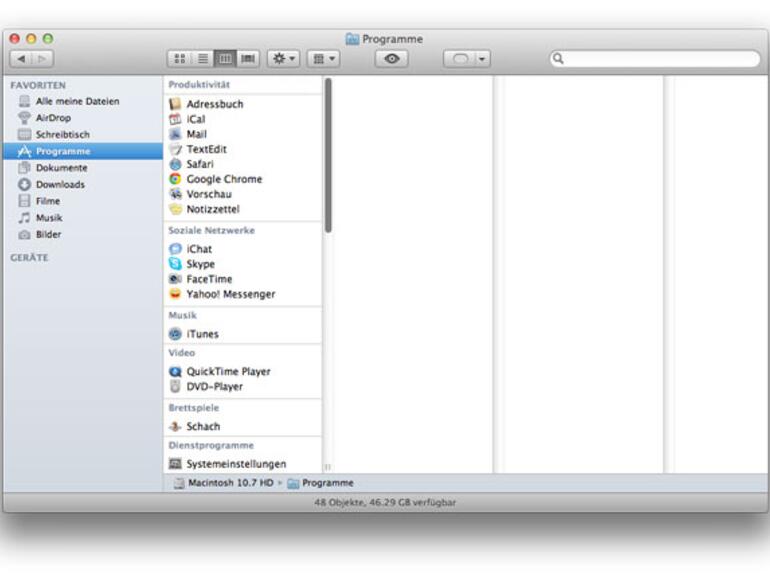Select the Yahoo! Messenger icon
Image resolution: width=770 pixels, height=578 pixels.
[175, 294]
